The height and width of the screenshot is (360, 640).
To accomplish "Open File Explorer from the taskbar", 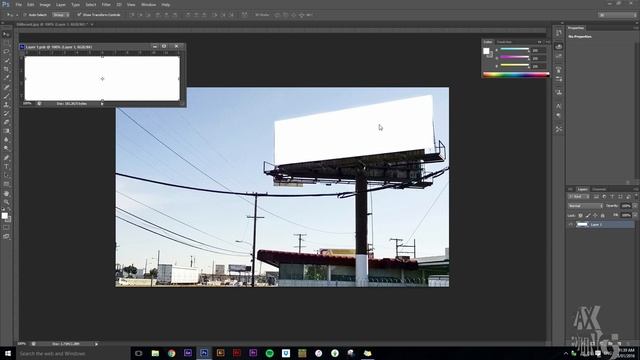I will click(155, 353).
